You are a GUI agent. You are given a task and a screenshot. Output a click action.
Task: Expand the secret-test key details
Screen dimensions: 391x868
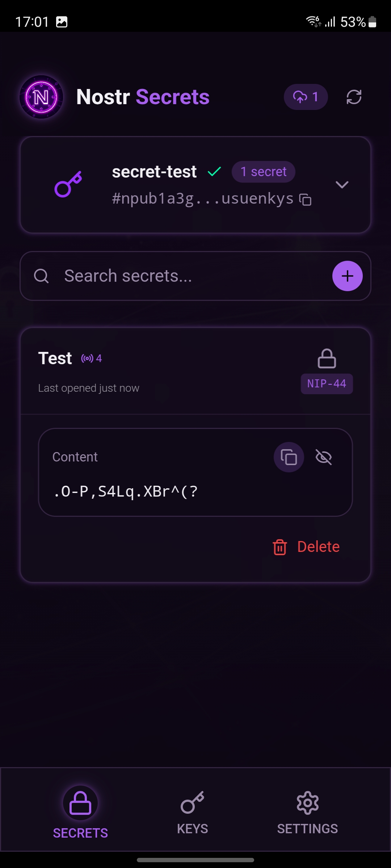[x=342, y=185]
